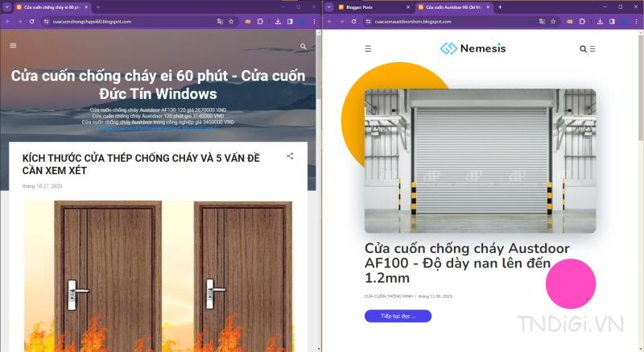Open the wooden fire doors post image
644x352 pixels.
click(158, 276)
